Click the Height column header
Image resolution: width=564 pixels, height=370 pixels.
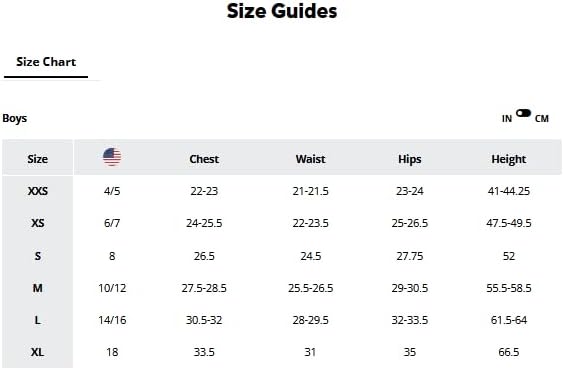tap(509, 159)
